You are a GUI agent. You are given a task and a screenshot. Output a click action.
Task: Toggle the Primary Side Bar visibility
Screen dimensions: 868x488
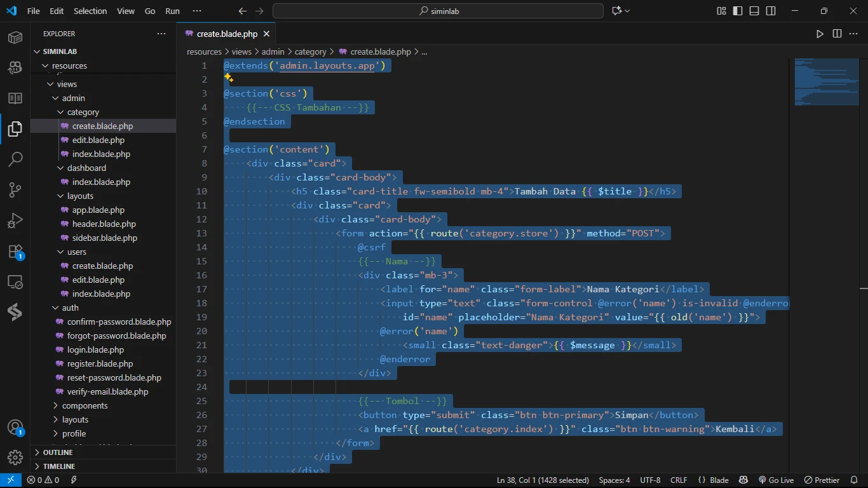click(738, 11)
